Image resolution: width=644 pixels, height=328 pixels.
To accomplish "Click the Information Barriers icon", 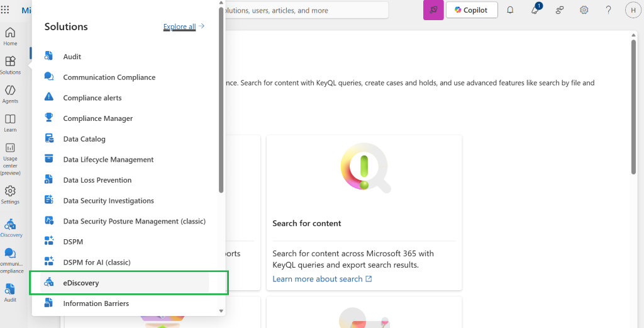I will click(x=49, y=303).
